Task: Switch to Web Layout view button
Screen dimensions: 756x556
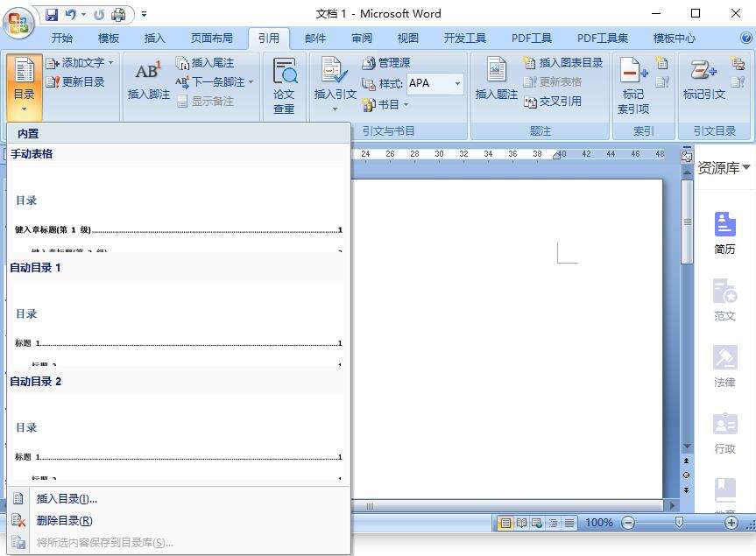Action: (537, 523)
